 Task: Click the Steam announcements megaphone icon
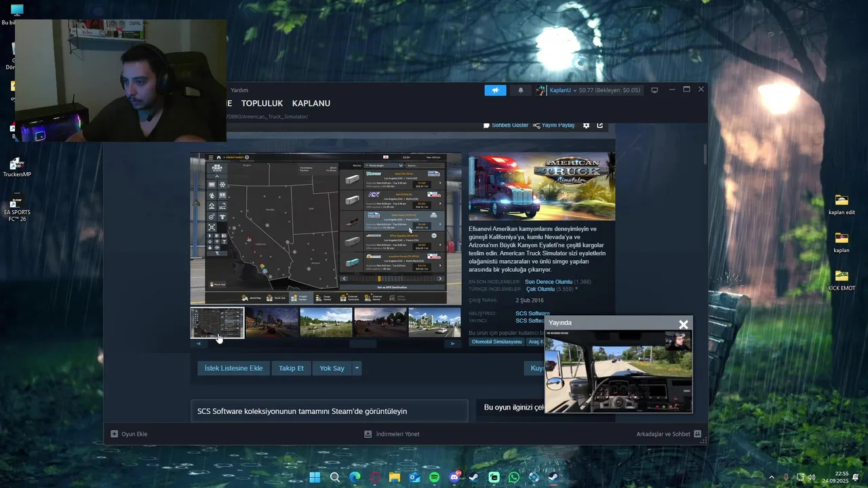point(495,90)
